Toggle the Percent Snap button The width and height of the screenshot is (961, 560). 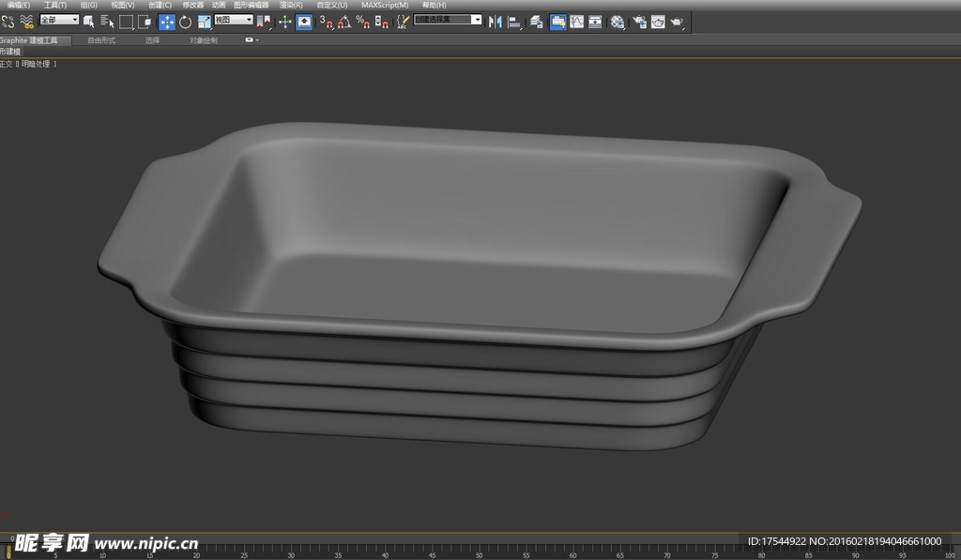[x=362, y=22]
